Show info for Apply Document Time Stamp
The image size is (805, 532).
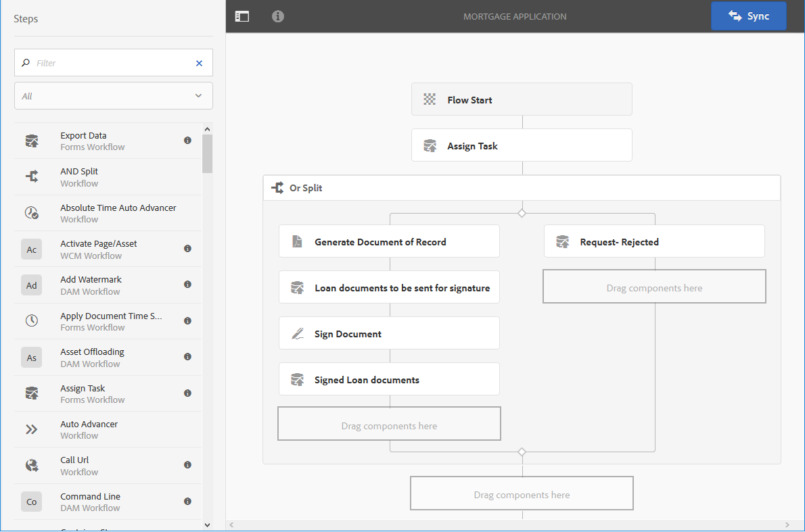[188, 320]
